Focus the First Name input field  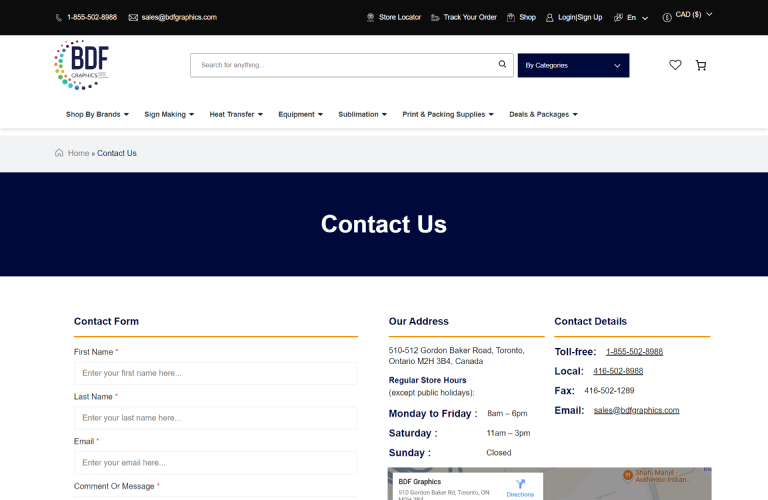[215, 374]
